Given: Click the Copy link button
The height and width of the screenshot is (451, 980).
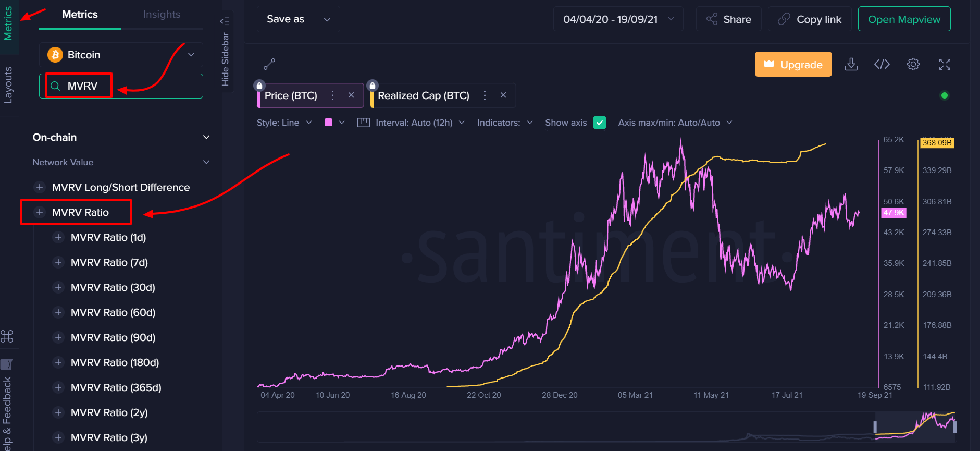Looking at the screenshot, I should (x=810, y=19).
